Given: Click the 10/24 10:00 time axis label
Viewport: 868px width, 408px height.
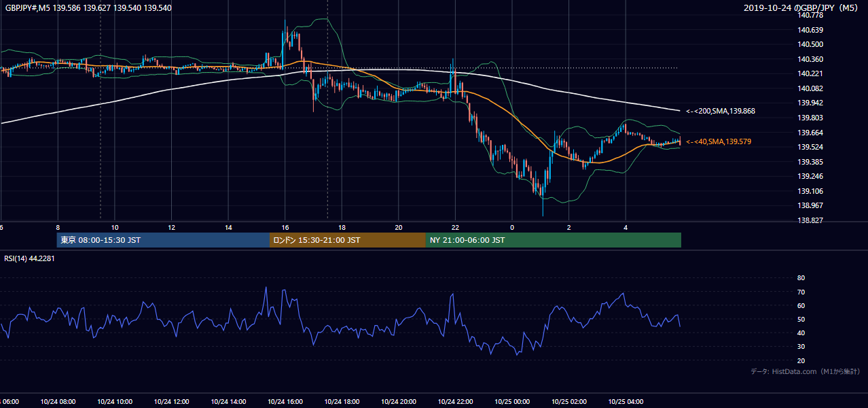Looking at the screenshot, I should (x=115, y=401).
